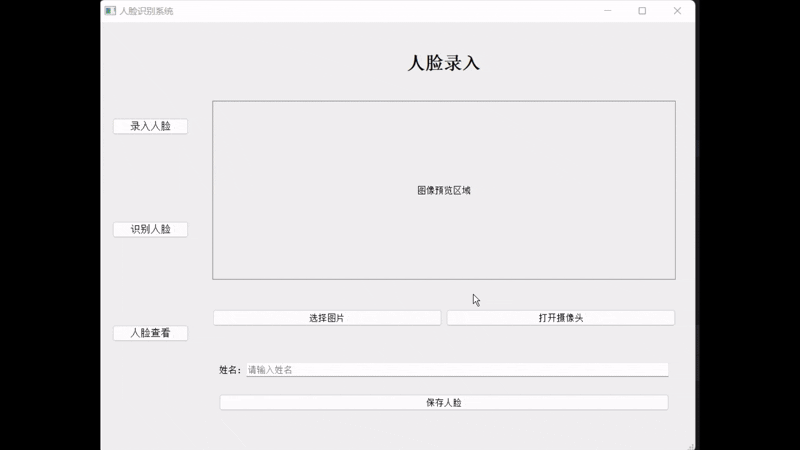
Task: Click the 选择图片 button
Action: tap(327, 318)
